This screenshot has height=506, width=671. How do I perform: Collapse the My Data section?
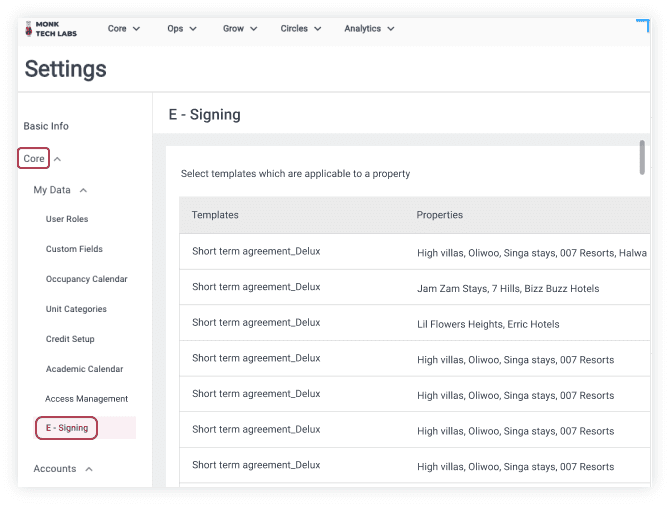84,190
